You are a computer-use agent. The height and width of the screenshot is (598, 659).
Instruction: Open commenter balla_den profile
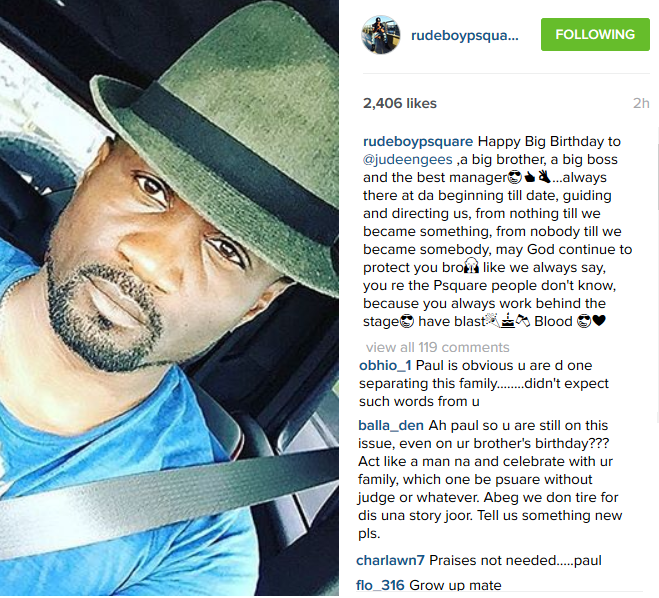pos(391,425)
